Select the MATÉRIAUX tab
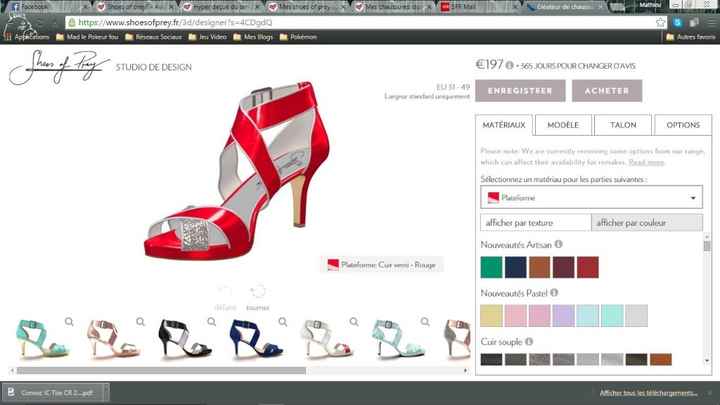This screenshot has height=405, width=720. pos(504,125)
